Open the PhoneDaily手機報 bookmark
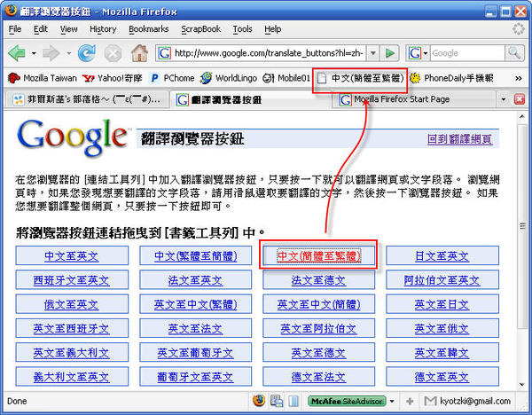 (451, 78)
